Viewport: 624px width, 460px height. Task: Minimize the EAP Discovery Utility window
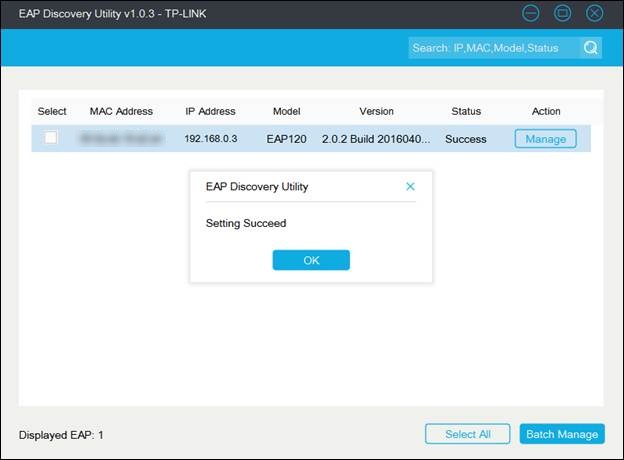coord(530,14)
